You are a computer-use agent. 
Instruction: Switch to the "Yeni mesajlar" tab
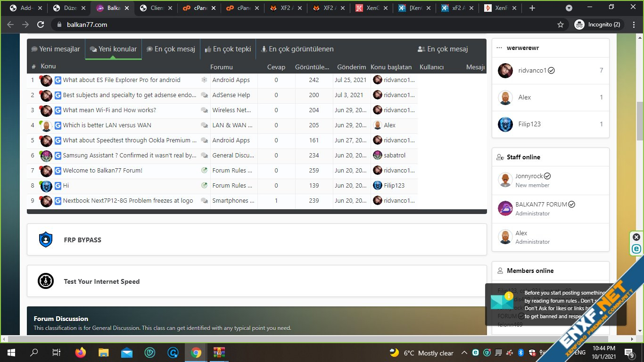[x=56, y=49]
